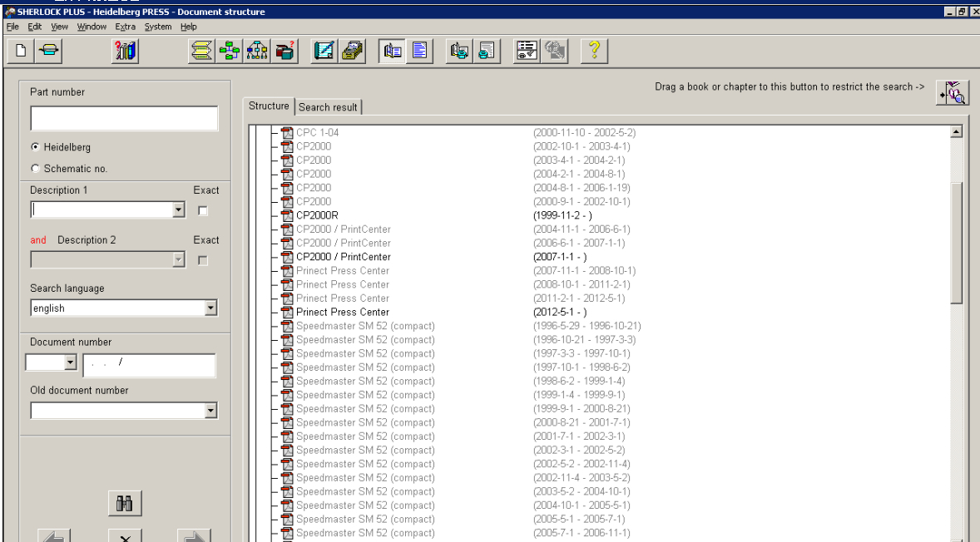Select the CPC 1-04 tree entry

pos(318,132)
